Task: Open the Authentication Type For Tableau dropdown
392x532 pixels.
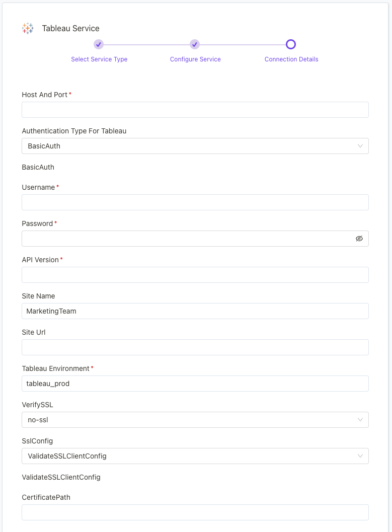Action: point(195,146)
